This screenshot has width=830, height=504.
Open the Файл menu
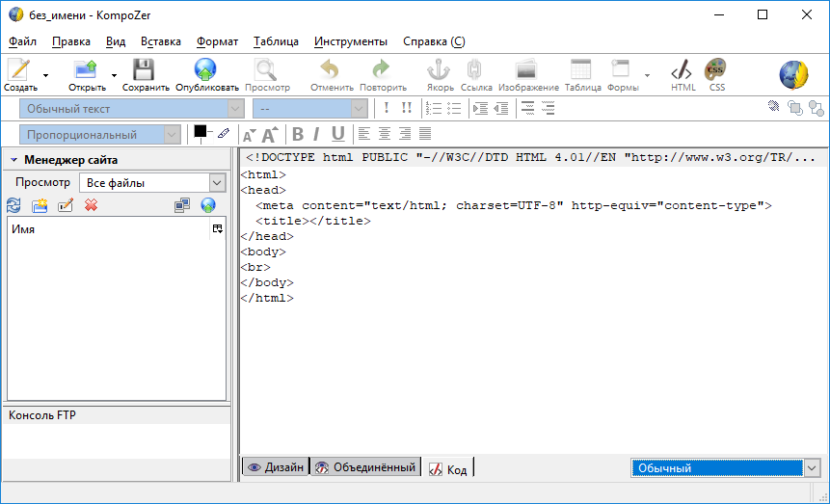22,41
